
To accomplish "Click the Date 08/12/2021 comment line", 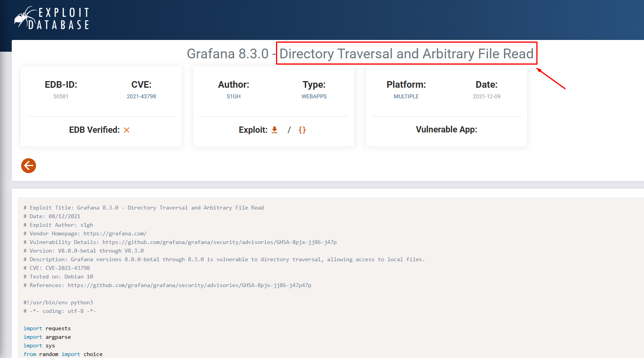I will pos(52,216).
